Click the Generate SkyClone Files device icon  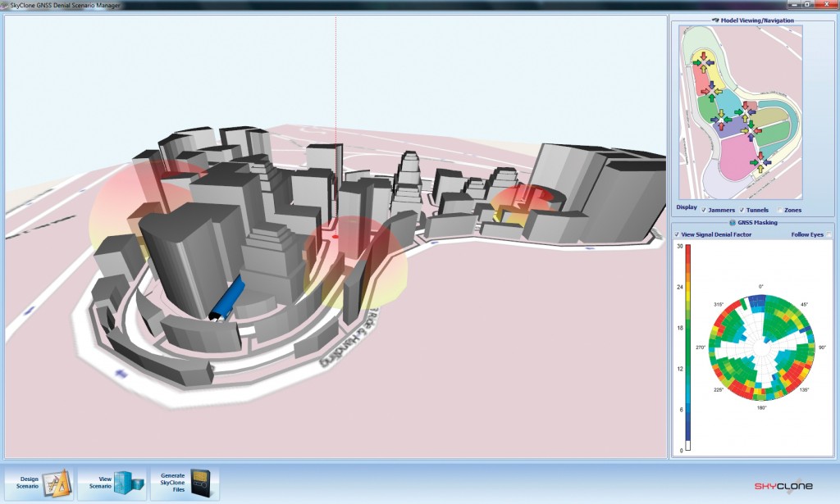[x=199, y=483]
